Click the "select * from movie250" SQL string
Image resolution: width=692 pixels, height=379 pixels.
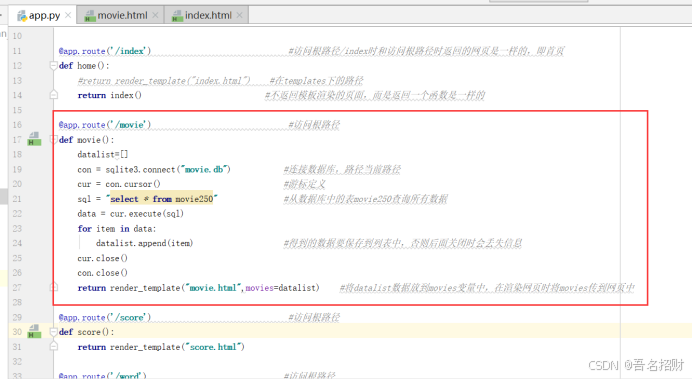point(162,199)
